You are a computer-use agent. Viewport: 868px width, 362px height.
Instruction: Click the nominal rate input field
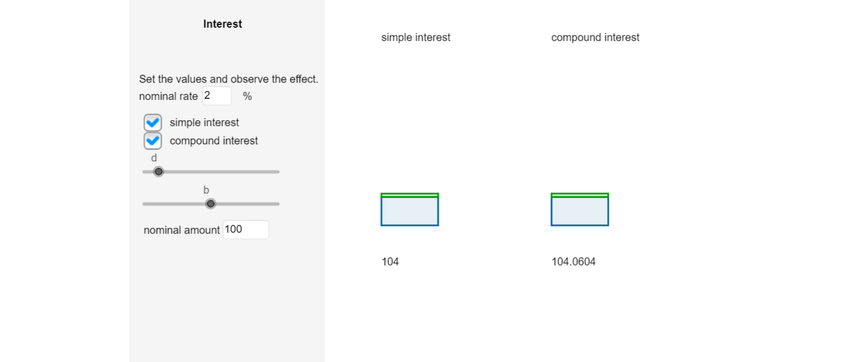217,96
